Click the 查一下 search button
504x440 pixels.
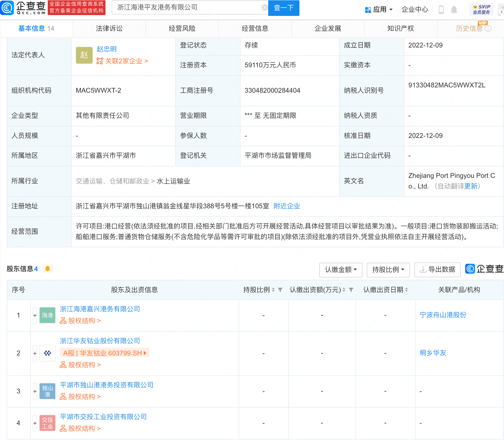click(x=284, y=8)
